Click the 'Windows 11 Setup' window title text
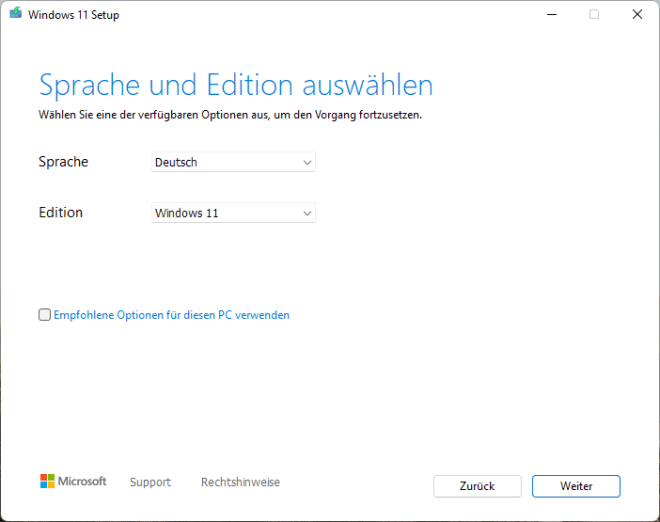660x522 pixels. point(74,15)
